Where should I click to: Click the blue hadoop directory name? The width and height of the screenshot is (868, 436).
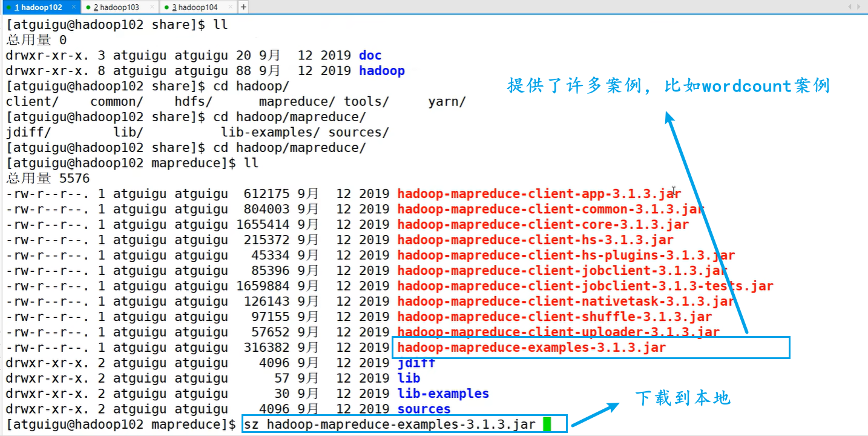coord(382,71)
